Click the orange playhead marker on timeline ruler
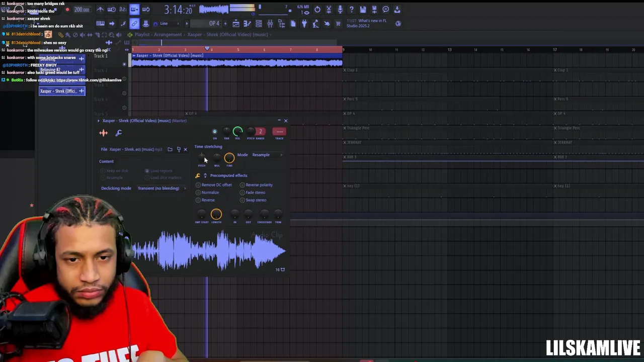Screen dimensions: 644x362 point(207,49)
